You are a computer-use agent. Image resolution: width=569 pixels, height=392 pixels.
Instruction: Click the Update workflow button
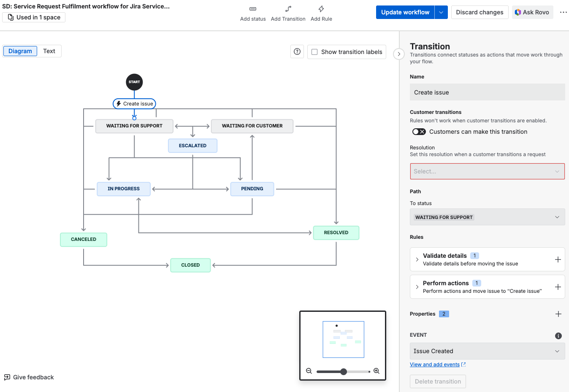[405, 12]
